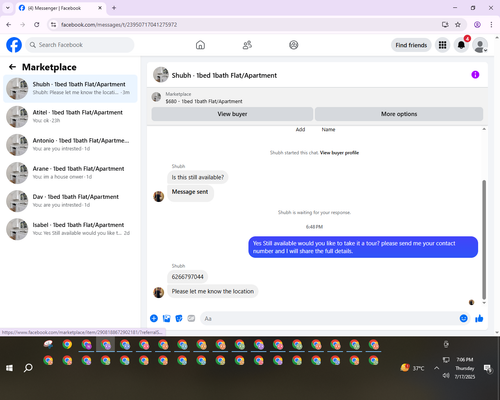Go back with the Marketplace back arrow
Viewport: 500px width, 400px height.
12,67
